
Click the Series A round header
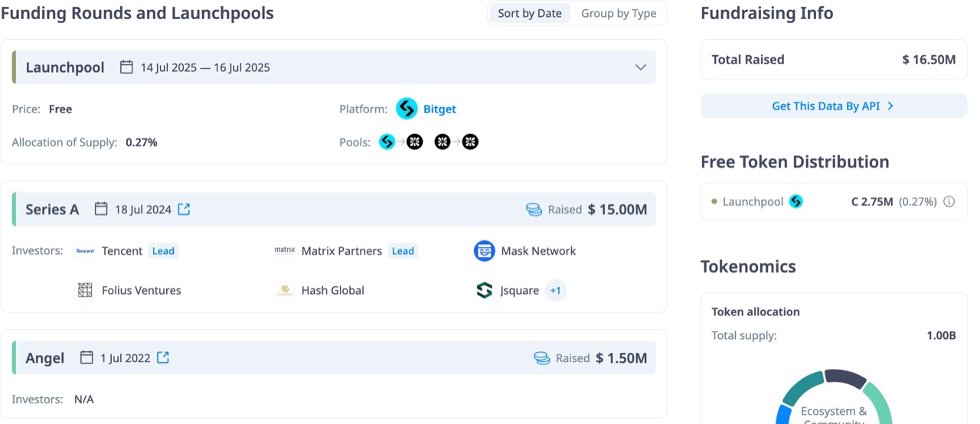click(334, 209)
